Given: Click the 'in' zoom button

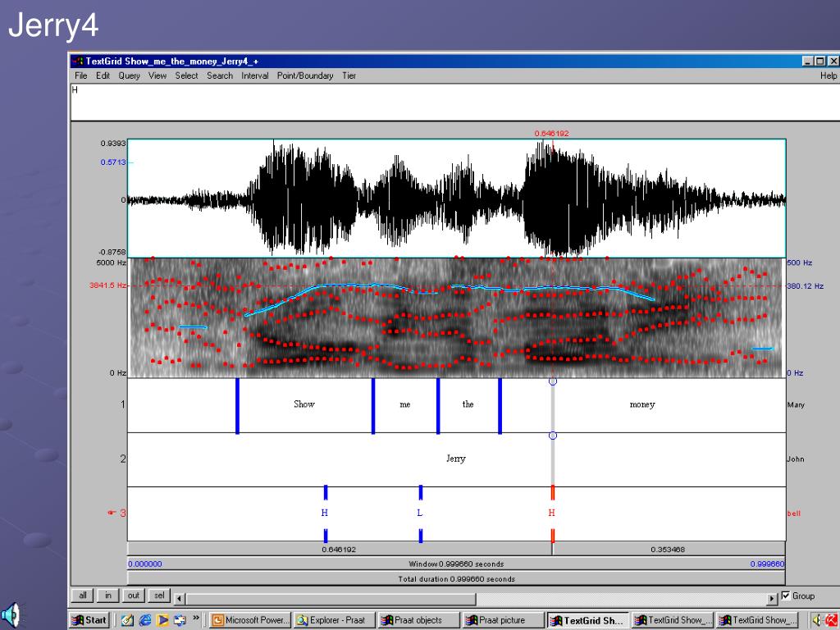Looking at the screenshot, I should [x=108, y=596].
